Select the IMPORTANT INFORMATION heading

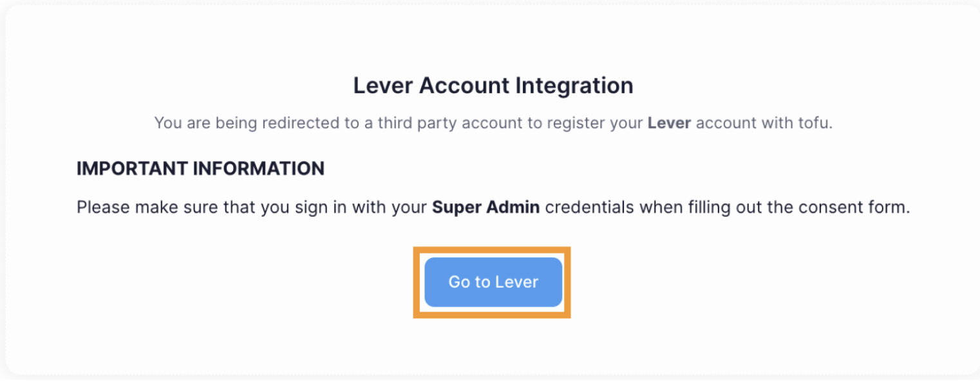[200, 168]
